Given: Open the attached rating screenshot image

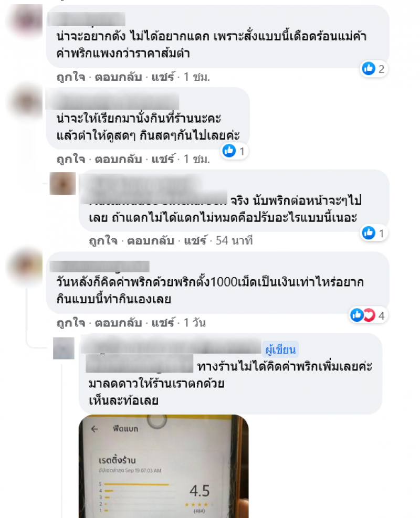Looking at the screenshot, I should pyautogui.click(x=164, y=466).
